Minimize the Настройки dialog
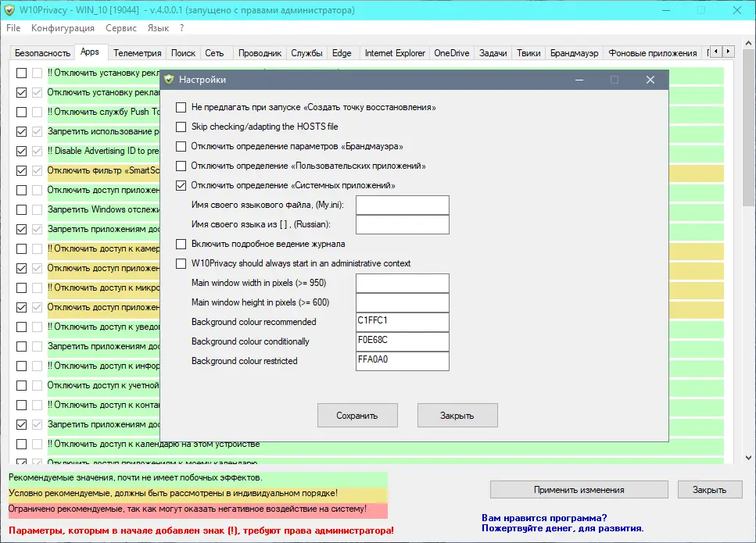Screen dimensions: 756x543 579,80
